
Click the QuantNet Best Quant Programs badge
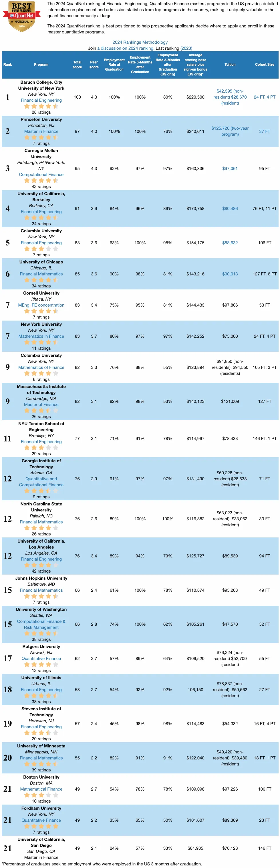(x=21, y=17)
